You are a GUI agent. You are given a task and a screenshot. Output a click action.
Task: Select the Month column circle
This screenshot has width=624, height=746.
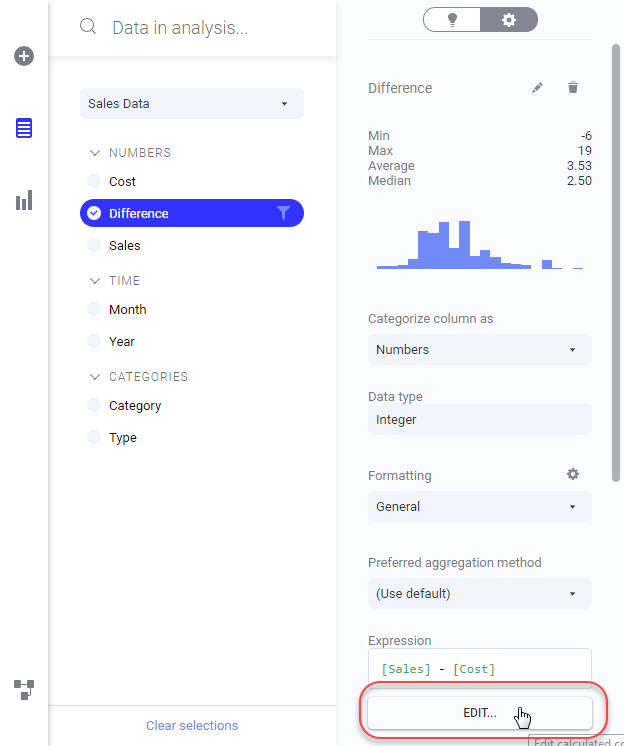coord(94,309)
